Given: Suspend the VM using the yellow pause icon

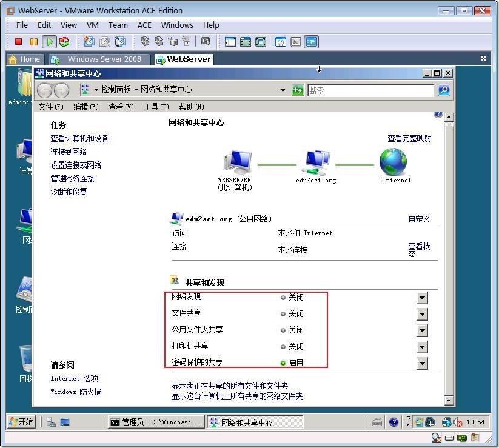Looking at the screenshot, I should tap(34, 42).
